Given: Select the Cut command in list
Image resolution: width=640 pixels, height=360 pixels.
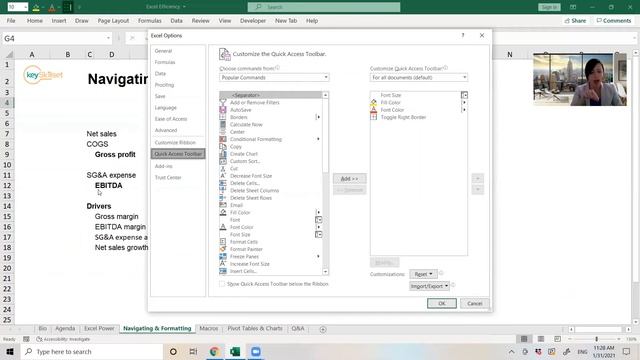Looking at the screenshot, I should [x=271, y=169].
